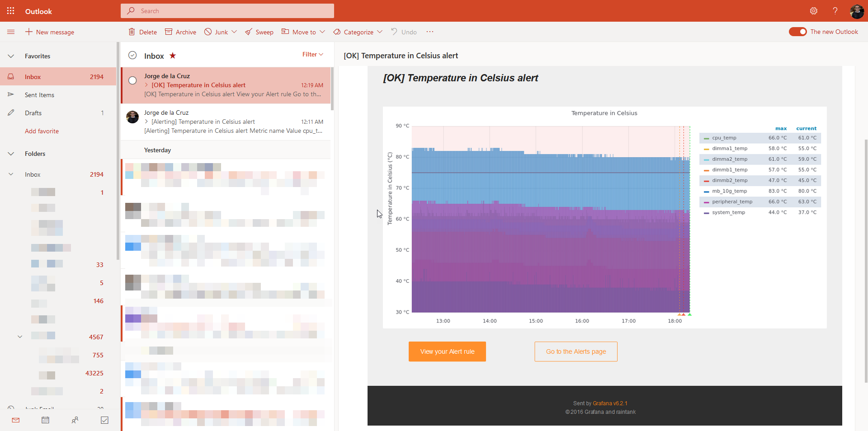Open the To Do tasks icon

tap(104, 420)
